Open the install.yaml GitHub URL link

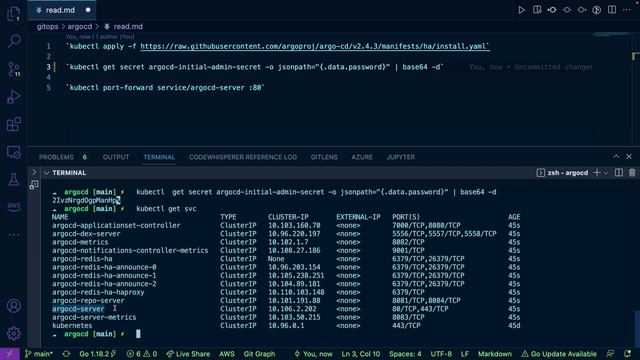coord(313,46)
